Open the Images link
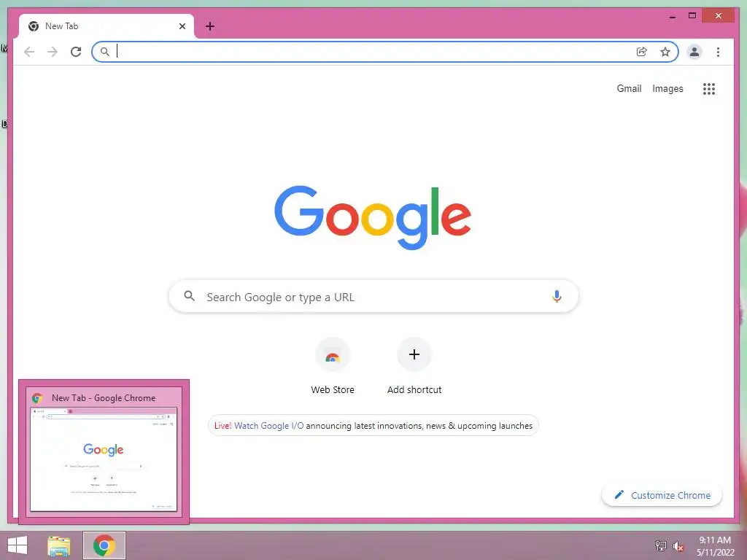Viewport: 747px width, 560px height. point(667,88)
